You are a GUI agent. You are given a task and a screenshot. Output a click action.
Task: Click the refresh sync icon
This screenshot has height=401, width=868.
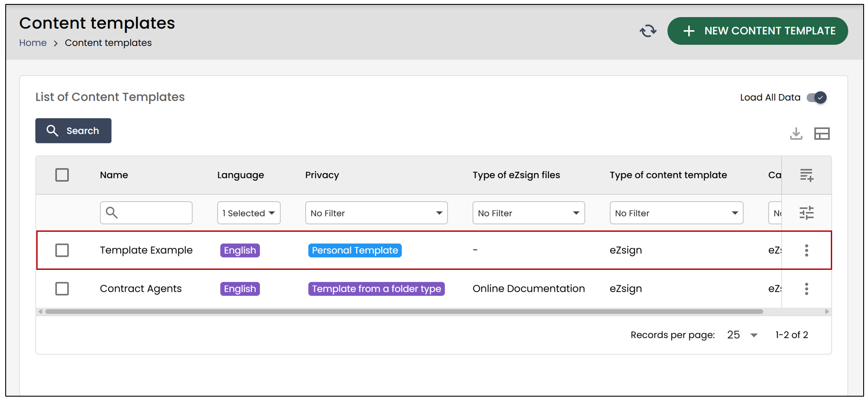[x=648, y=31]
